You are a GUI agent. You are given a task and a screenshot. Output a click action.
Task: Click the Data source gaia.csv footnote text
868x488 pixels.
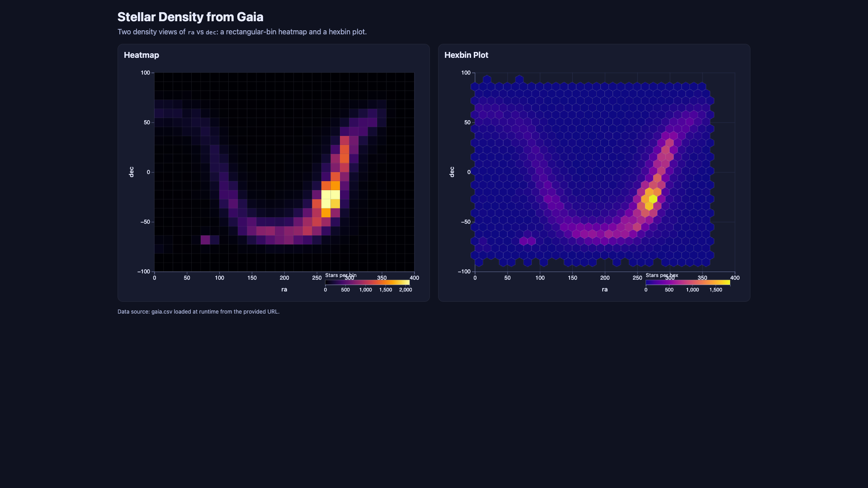[x=198, y=312]
